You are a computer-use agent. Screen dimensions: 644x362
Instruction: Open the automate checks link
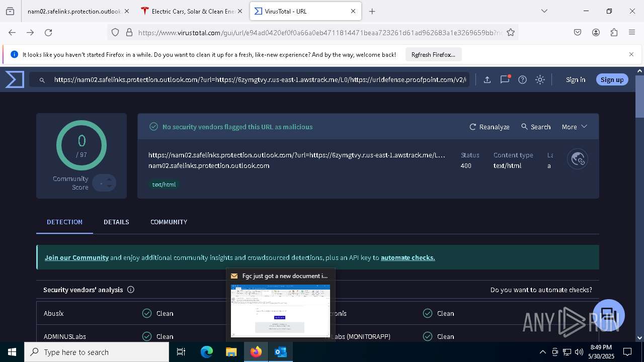[x=408, y=257]
